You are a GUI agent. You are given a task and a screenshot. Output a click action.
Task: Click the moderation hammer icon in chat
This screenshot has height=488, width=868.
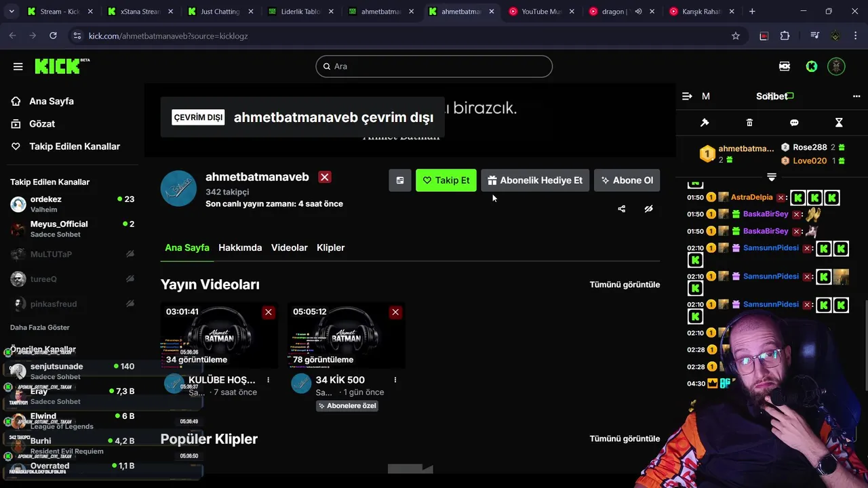pyautogui.click(x=705, y=123)
